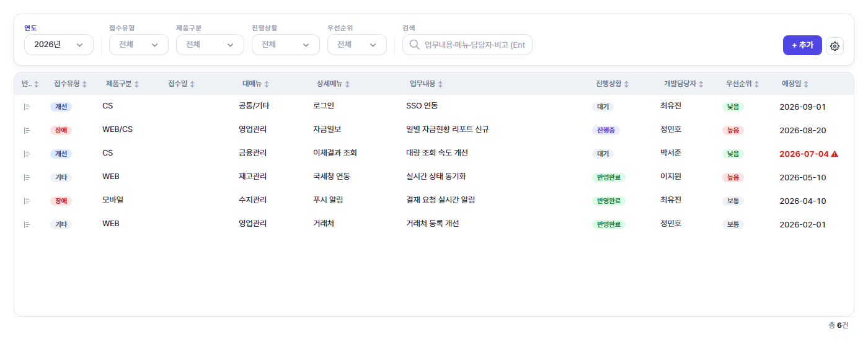Click 일별 자금현황 리포트 신규 cell
868x347 pixels.
pyautogui.click(x=448, y=130)
